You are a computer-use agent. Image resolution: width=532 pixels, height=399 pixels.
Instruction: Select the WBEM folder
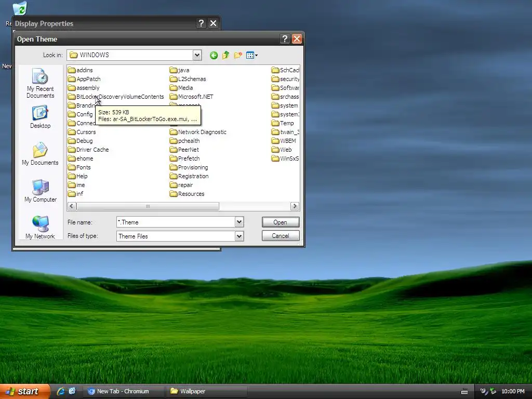click(x=284, y=141)
